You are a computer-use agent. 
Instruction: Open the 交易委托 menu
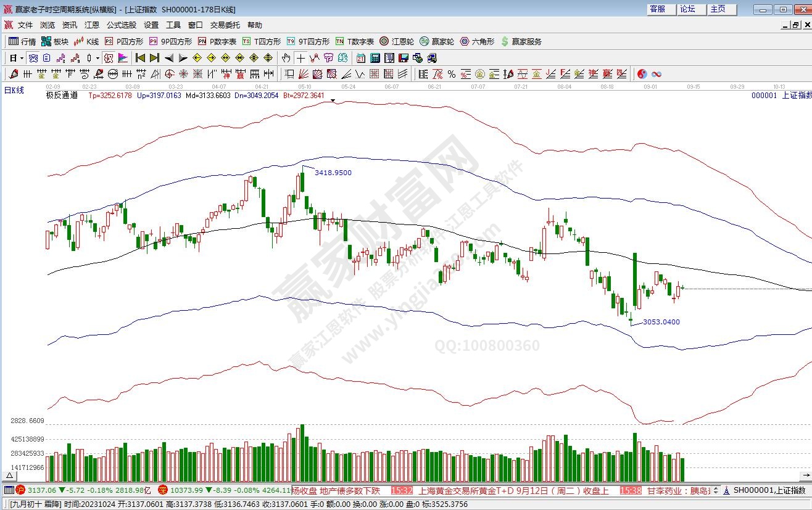(x=225, y=25)
